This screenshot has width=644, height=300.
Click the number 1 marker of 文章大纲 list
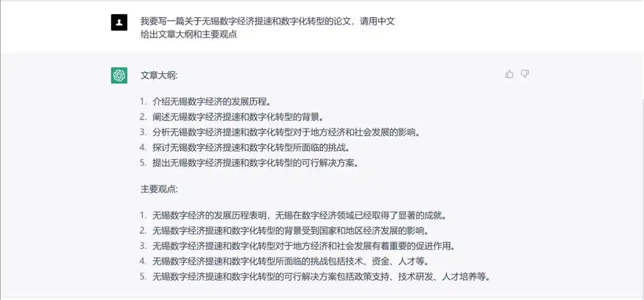click(143, 101)
